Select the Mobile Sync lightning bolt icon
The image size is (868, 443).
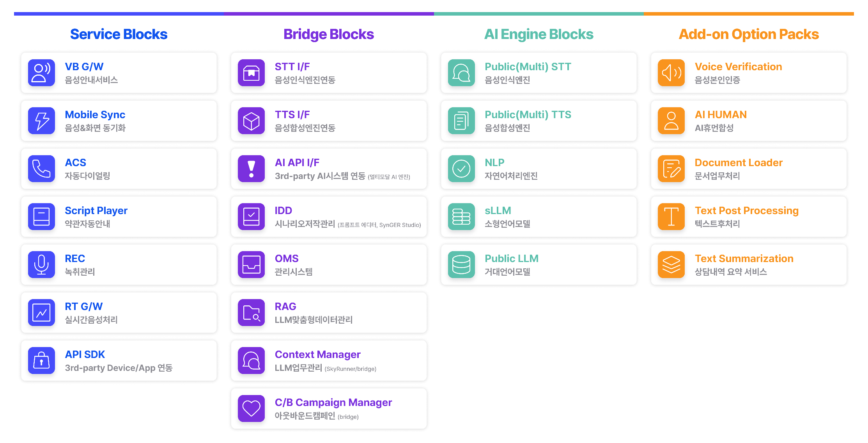click(x=41, y=120)
